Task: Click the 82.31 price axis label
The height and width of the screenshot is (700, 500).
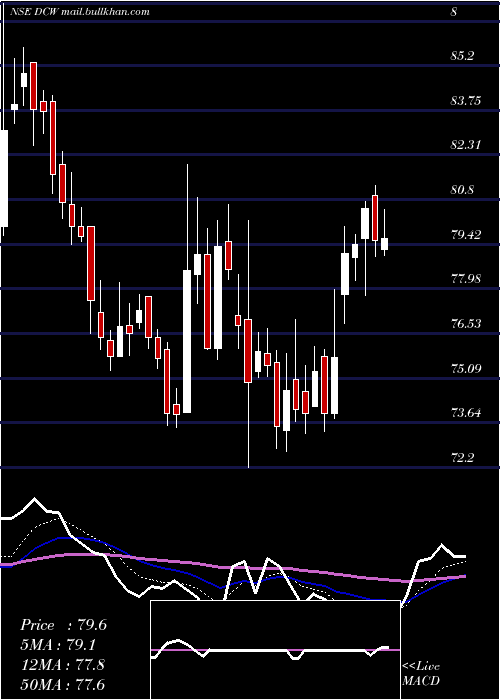Action: click(466, 145)
